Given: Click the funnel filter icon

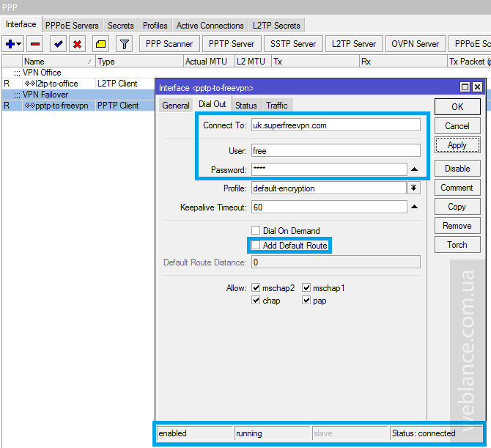Looking at the screenshot, I should 125,44.
